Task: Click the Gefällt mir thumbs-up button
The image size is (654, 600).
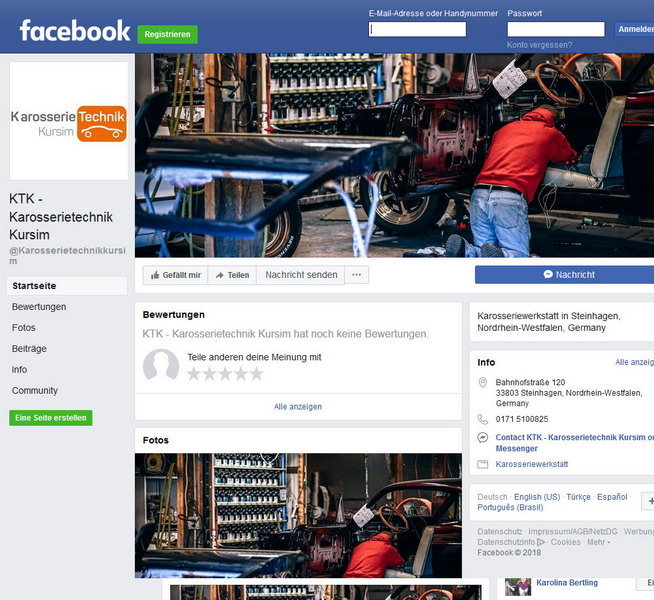Action: [x=175, y=275]
